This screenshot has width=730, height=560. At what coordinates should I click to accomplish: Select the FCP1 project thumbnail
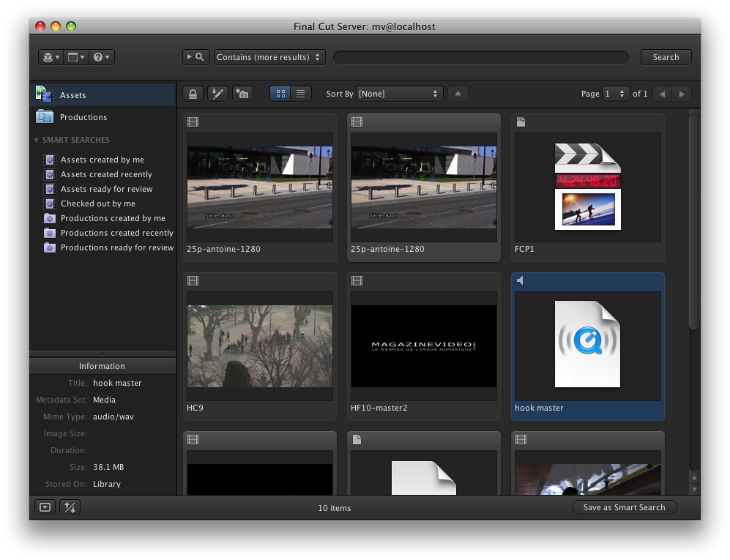(587, 187)
